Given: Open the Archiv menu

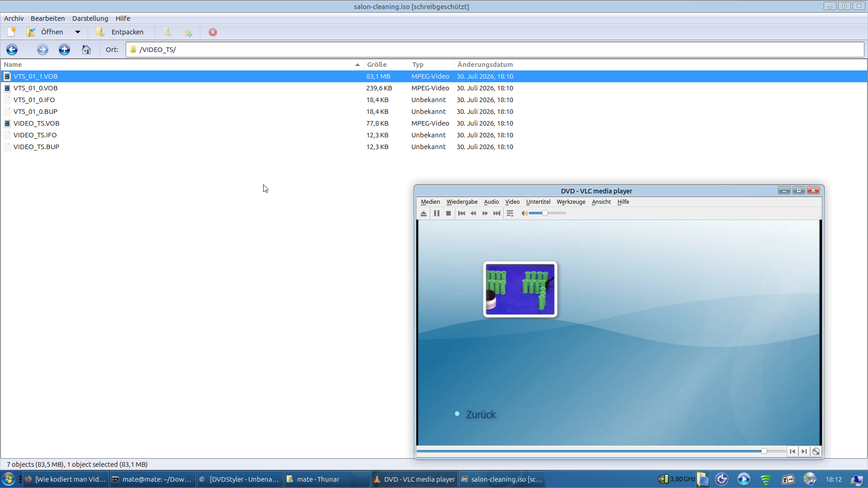Looking at the screenshot, I should [x=14, y=19].
